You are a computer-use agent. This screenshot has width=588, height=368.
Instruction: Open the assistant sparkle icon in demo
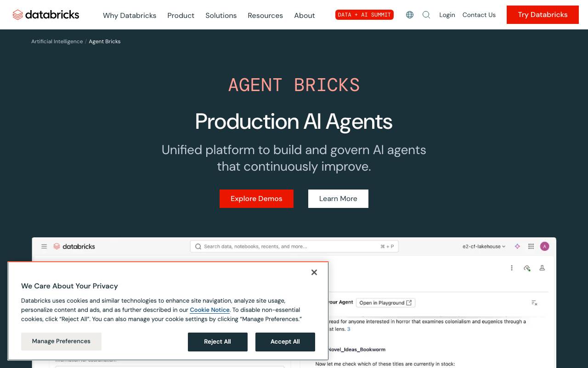point(517,247)
